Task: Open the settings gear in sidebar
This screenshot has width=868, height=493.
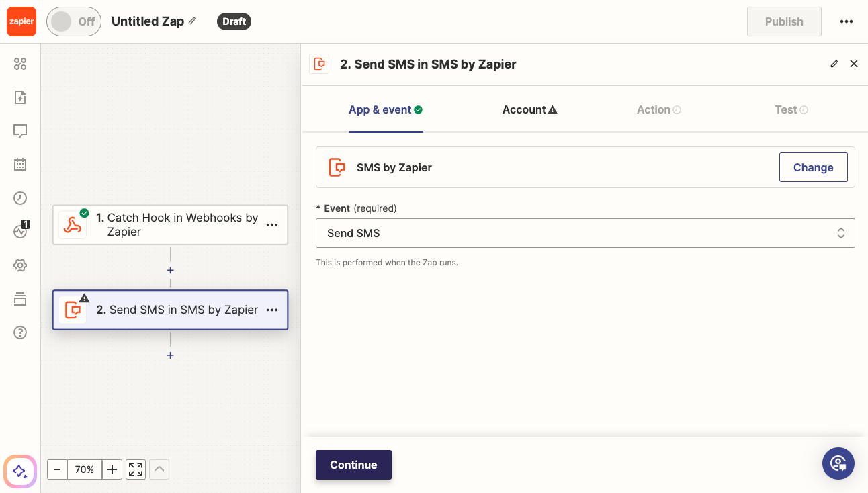Action: pos(20,265)
